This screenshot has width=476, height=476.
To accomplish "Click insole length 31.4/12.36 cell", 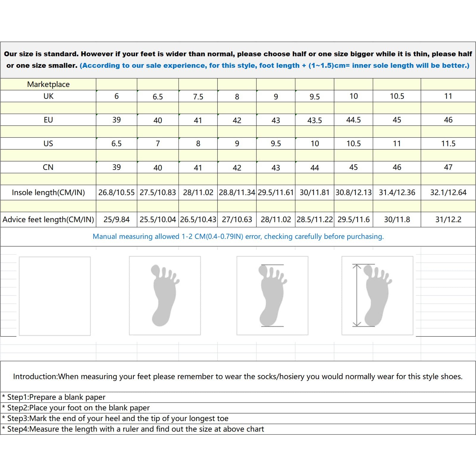I will [x=397, y=192].
